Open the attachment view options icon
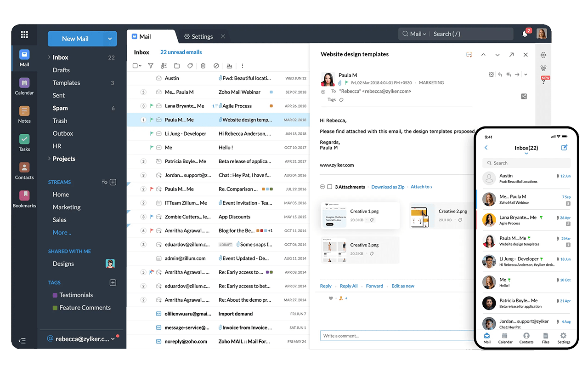The image size is (588, 373). point(163,66)
